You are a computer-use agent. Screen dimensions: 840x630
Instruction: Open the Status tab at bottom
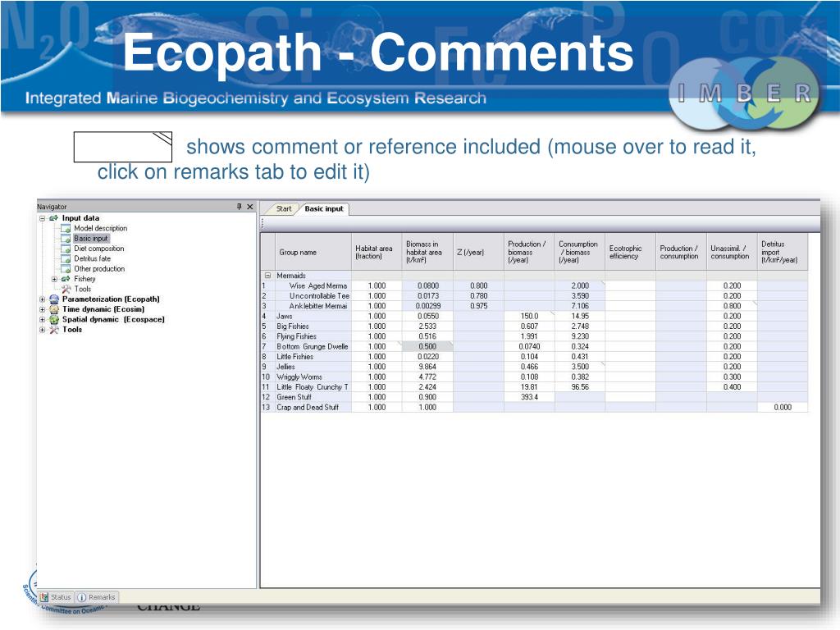[55, 597]
